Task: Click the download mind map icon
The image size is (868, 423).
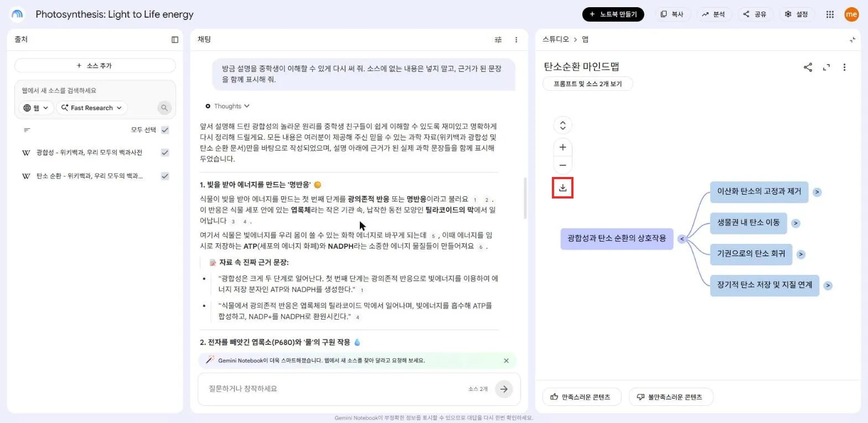Action: (562, 188)
